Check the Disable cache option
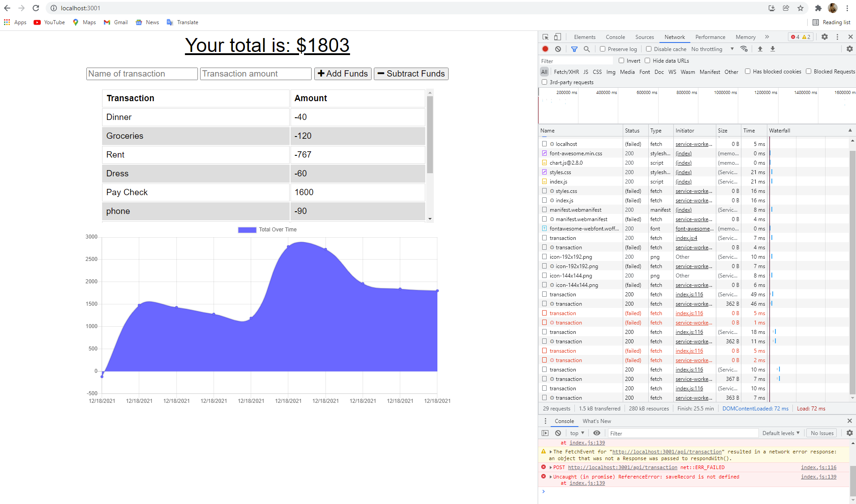856x504 pixels. click(648, 49)
